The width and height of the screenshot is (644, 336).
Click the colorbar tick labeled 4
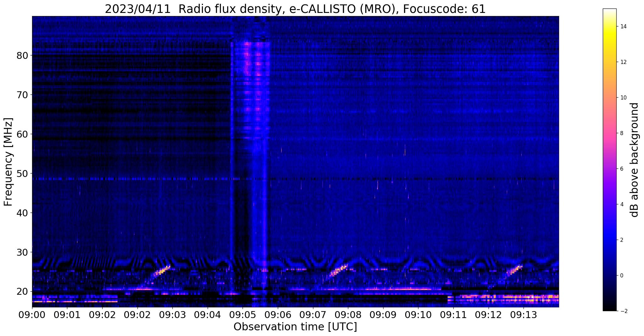(621, 204)
